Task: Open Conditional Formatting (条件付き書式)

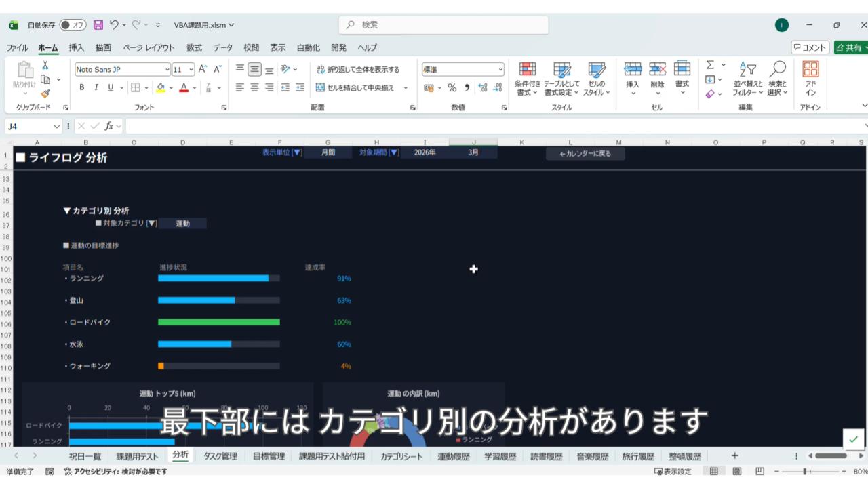Action: pos(527,79)
